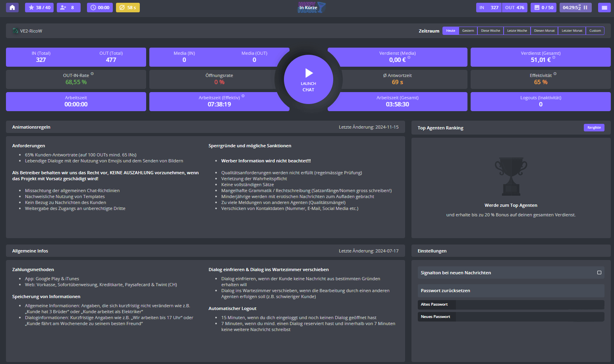Click the Öffnungsrate 0 % value
The image size is (614, 364).
(x=219, y=82)
